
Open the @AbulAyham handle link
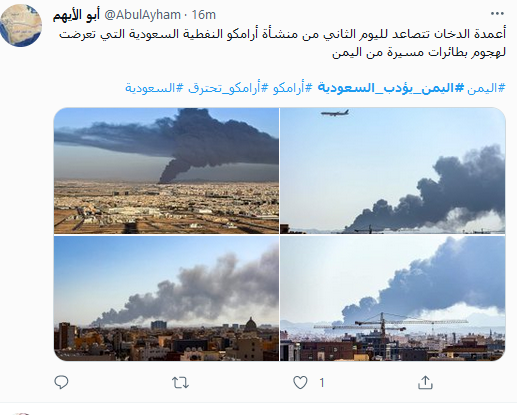[143, 15]
